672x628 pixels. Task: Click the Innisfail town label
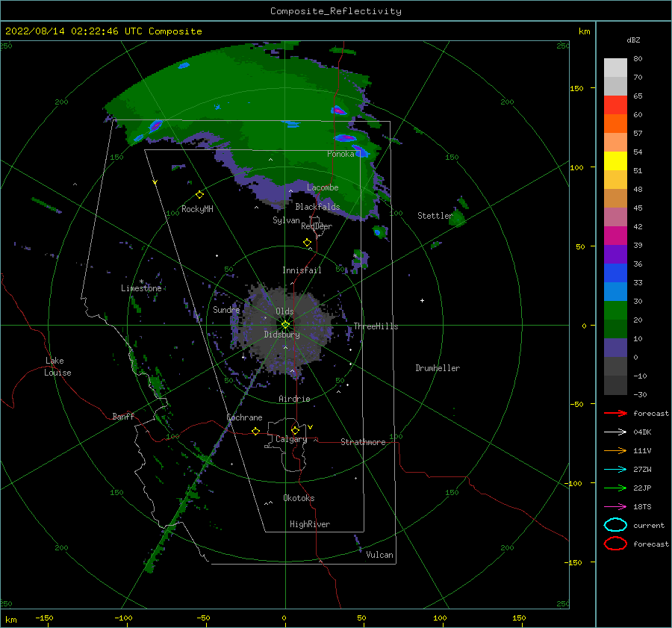302,270
